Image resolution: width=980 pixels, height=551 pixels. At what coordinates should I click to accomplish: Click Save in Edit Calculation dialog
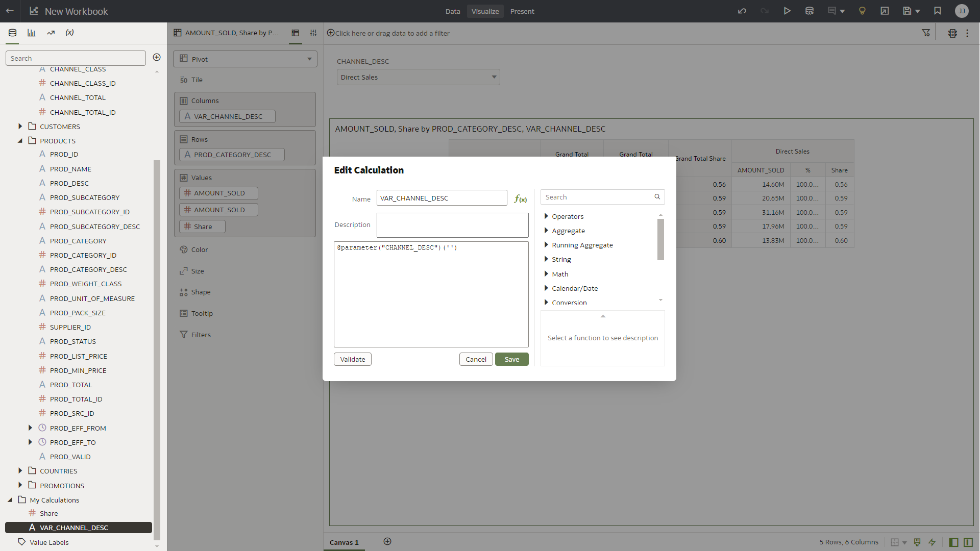[x=511, y=359]
